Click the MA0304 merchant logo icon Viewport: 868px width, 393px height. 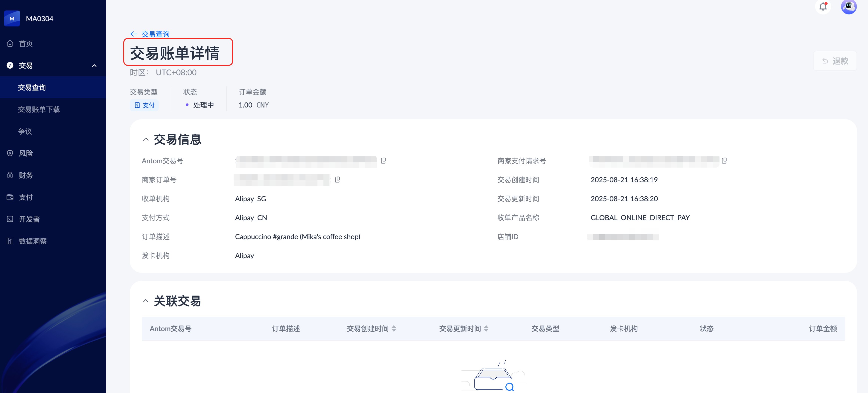click(x=12, y=18)
